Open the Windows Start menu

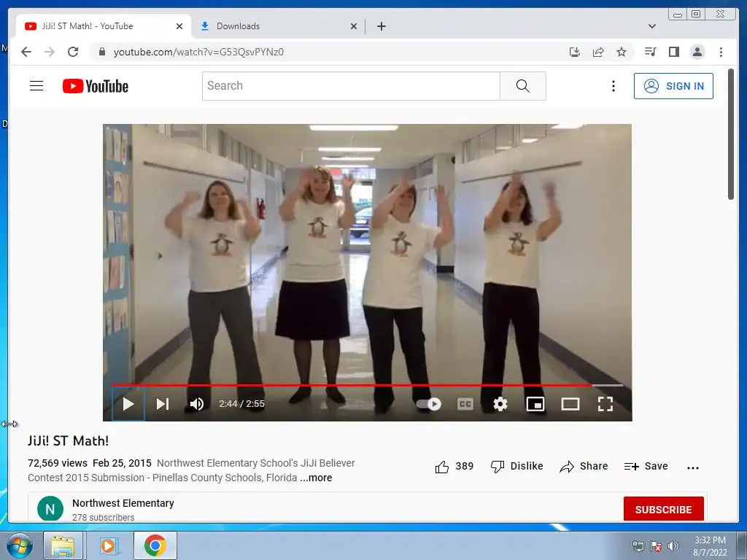19,545
